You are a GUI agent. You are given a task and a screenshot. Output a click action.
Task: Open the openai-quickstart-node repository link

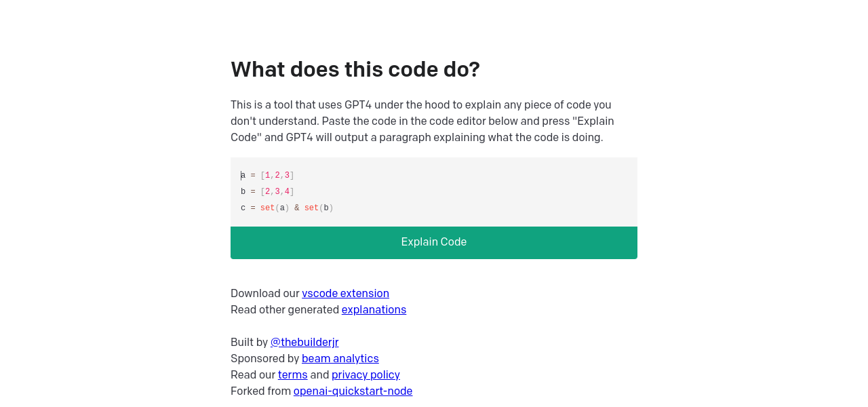tap(353, 391)
